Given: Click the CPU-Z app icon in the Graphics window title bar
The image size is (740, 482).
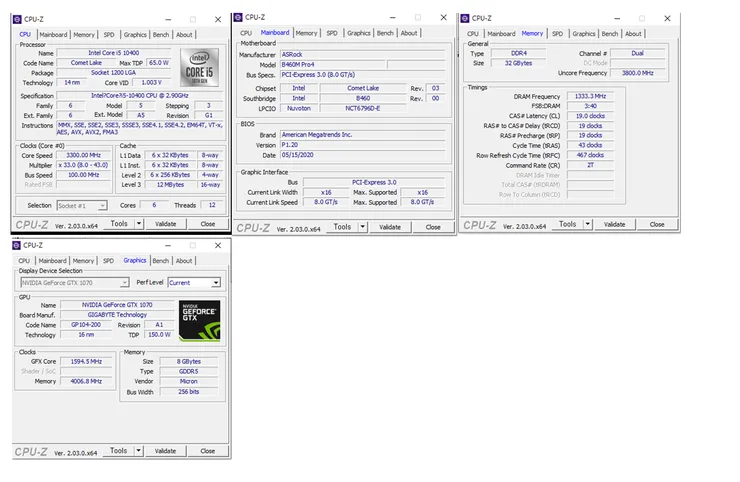Looking at the screenshot, I should tap(17, 245).
